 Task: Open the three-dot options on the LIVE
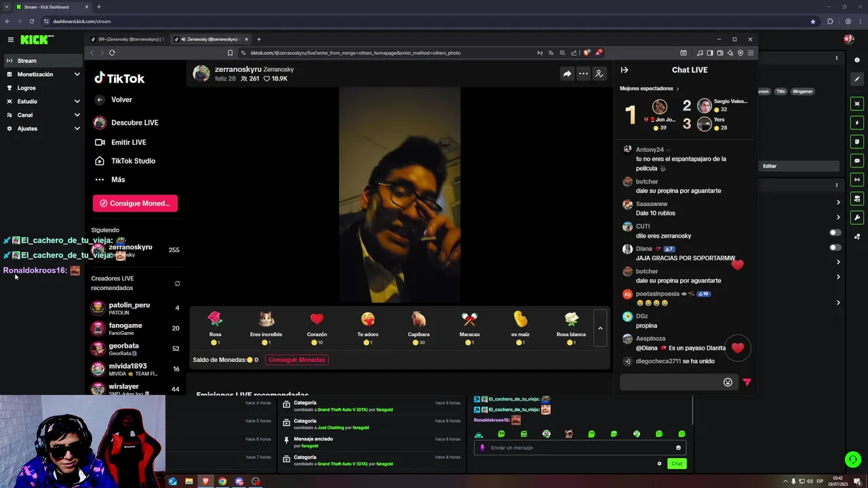coord(583,74)
